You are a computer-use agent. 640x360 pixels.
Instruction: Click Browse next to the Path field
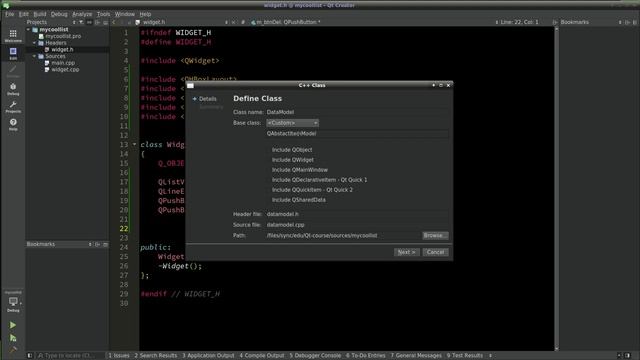point(435,236)
